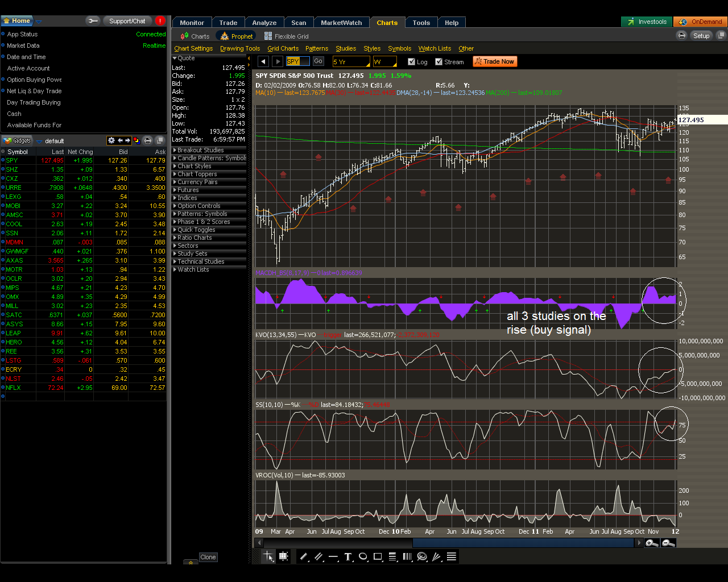
Task: Open the Studies menu
Action: (346, 48)
